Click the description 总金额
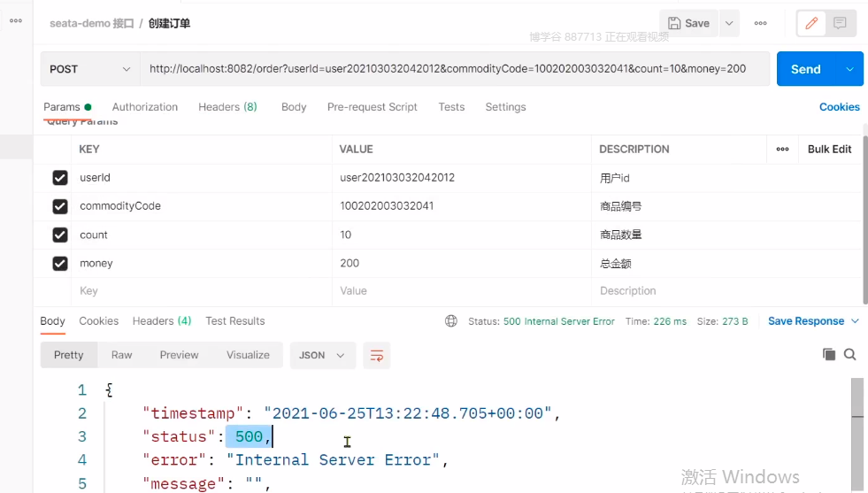This screenshot has height=493, width=868. click(x=616, y=264)
